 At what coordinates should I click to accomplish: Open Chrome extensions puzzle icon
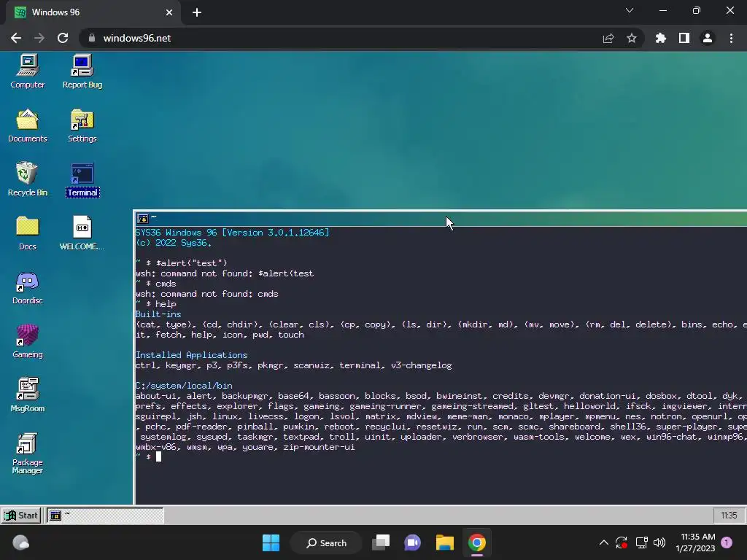660,38
